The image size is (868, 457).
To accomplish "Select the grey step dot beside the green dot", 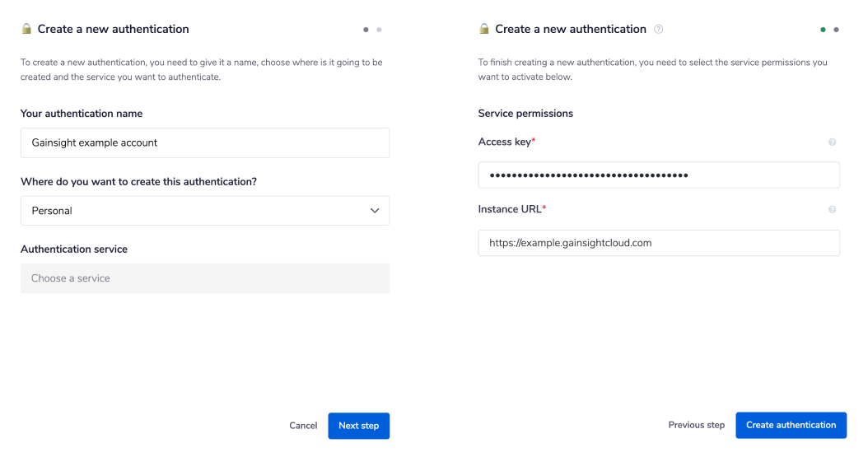I will (x=836, y=30).
